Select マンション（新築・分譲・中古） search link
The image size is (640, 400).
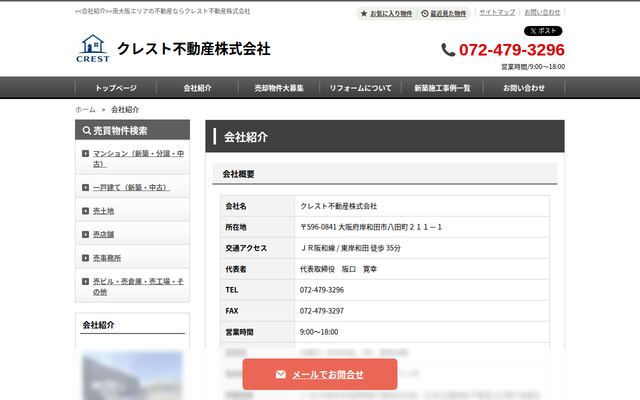coord(138,159)
